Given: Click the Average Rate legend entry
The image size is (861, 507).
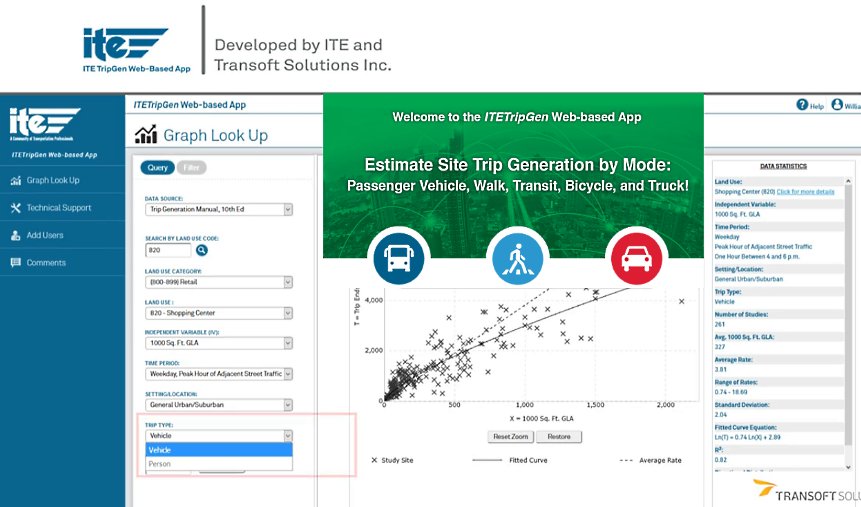Looking at the screenshot, I should (651, 460).
